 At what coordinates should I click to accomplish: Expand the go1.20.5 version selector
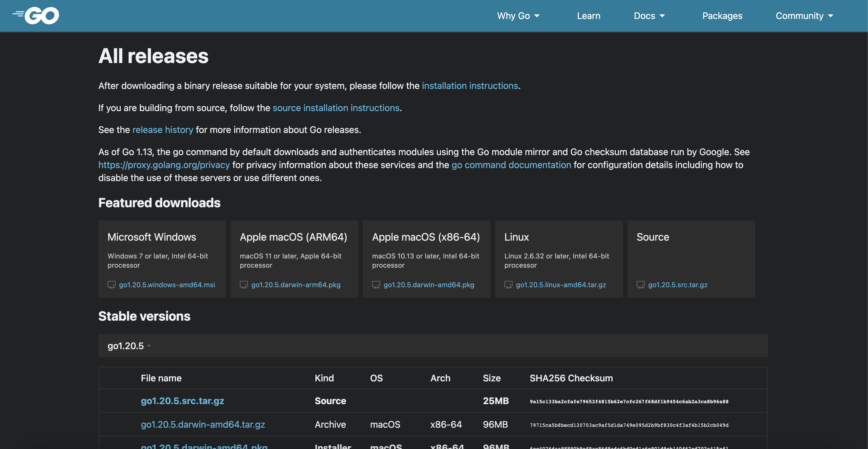[128, 345]
